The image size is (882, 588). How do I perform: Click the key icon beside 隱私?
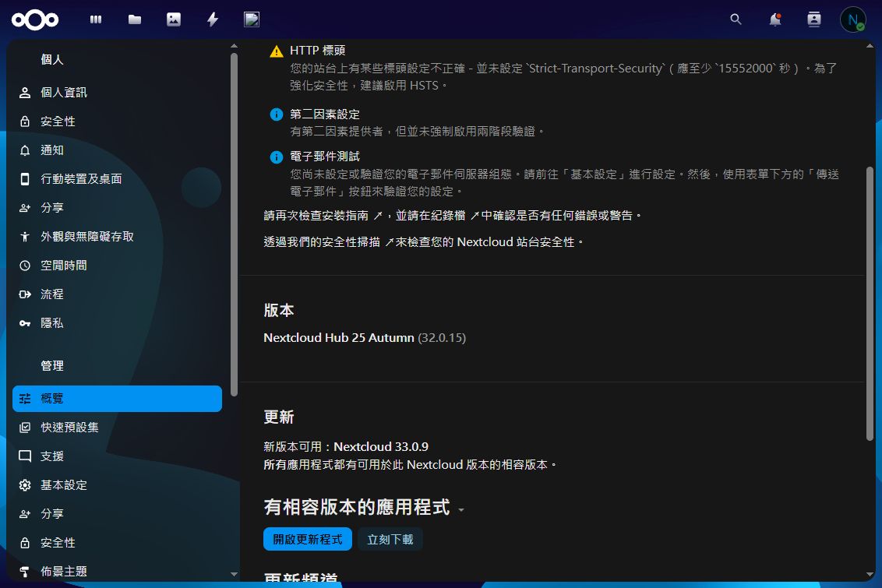click(25, 323)
